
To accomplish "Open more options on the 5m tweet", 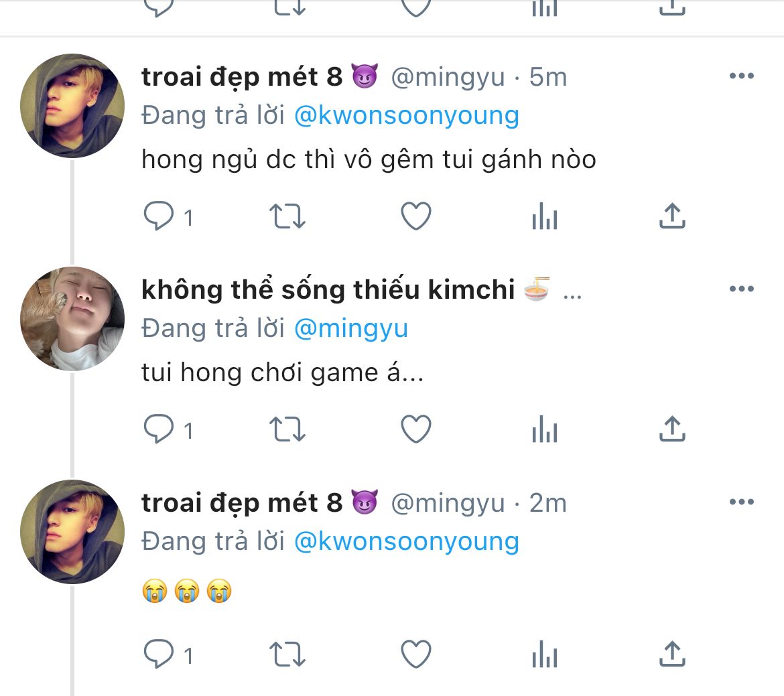I will pyautogui.click(x=741, y=76).
